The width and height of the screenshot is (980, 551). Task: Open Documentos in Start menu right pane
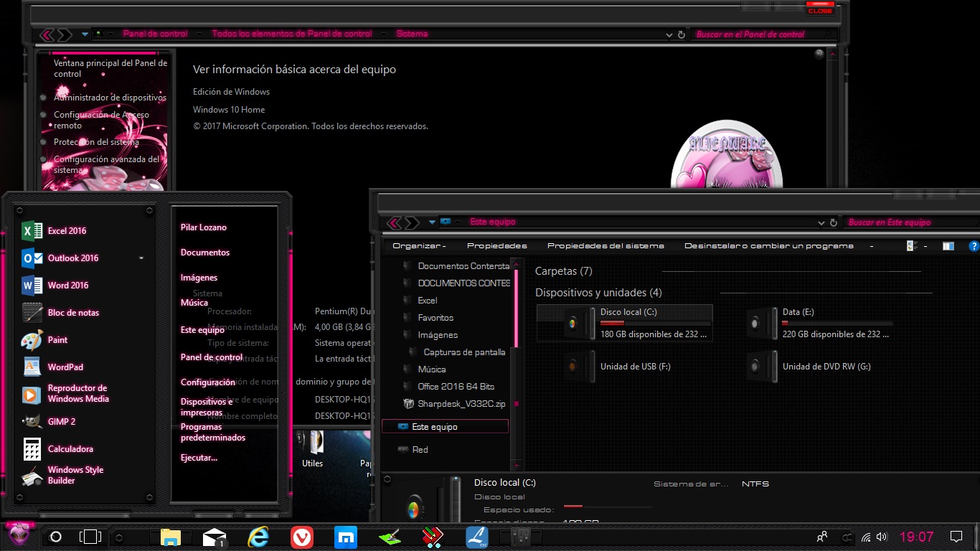(x=205, y=253)
